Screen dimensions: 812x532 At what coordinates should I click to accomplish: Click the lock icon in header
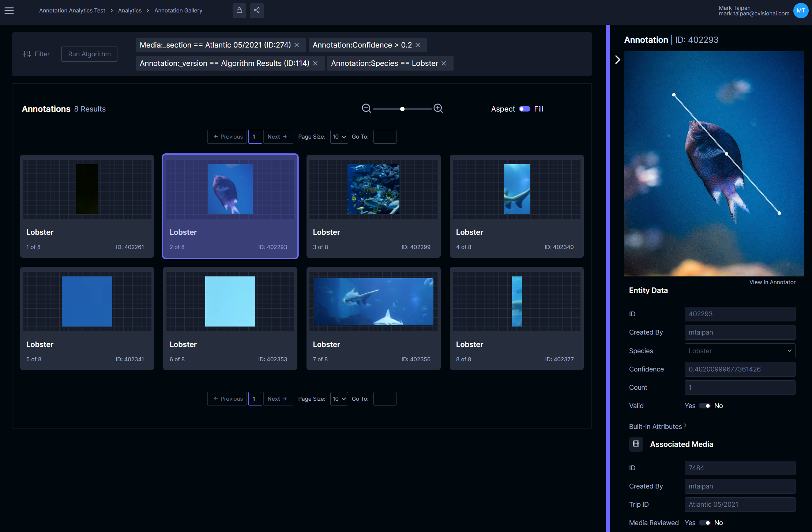pyautogui.click(x=239, y=10)
